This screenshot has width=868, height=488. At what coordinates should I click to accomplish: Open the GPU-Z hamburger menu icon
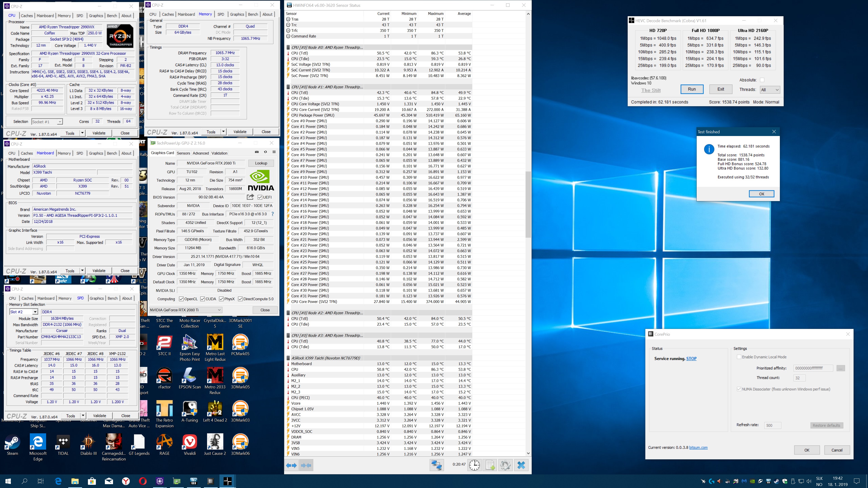pyautogui.click(x=274, y=152)
